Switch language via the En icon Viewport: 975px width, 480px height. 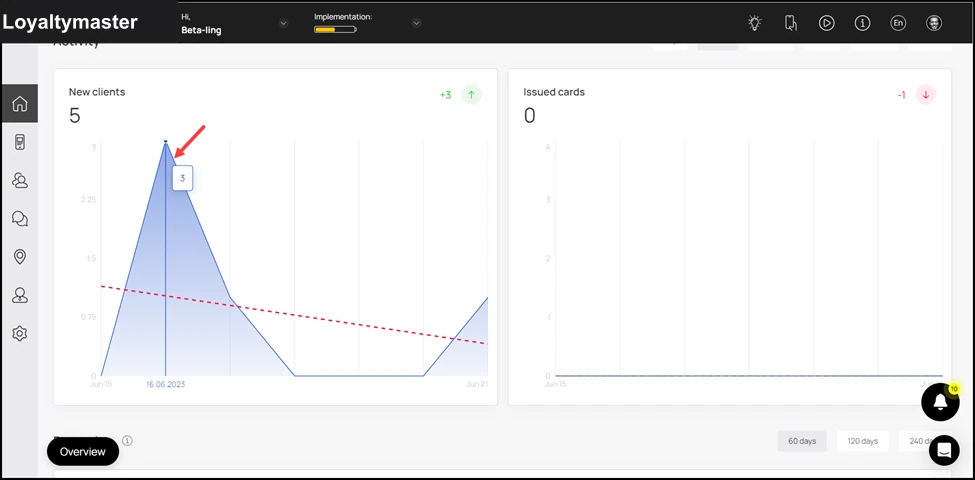pyautogui.click(x=898, y=23)
